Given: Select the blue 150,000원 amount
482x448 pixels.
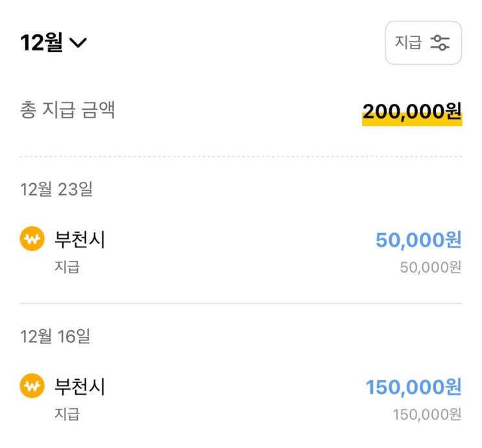Looking at the screenshot, I should [413, 388].
